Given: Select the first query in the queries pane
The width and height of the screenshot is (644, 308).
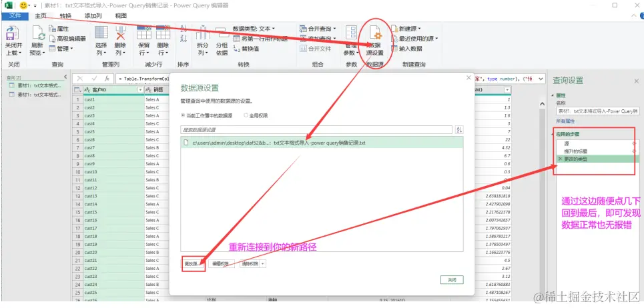Looking at the screenshot, I should click(x=36, y=86).
